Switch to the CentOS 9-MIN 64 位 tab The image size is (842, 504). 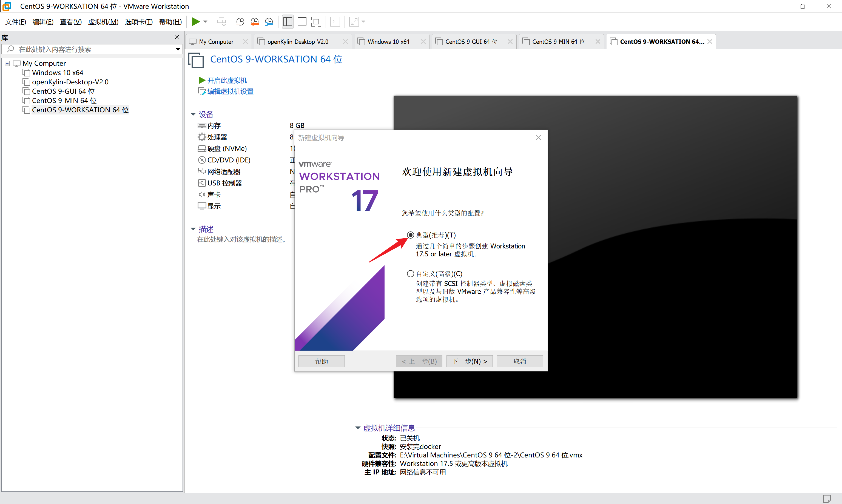[558, 41]
